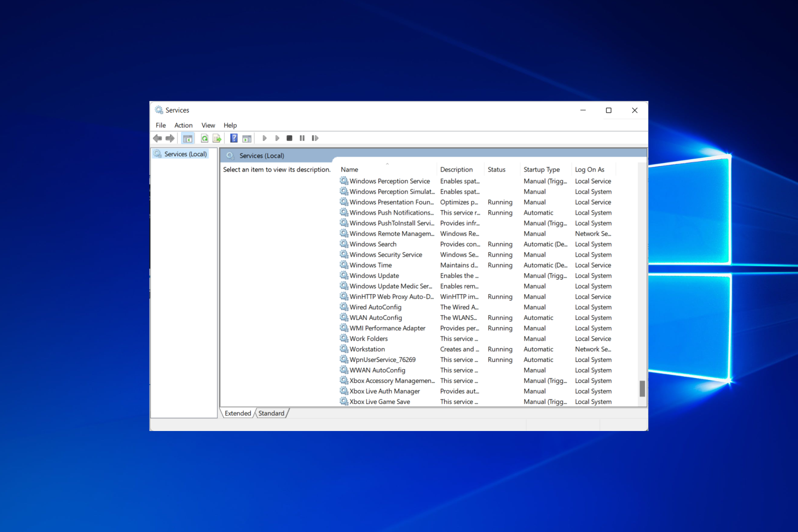Select Windows Perception Simulat... service
This screenshot has height=532, width=798.
pyautogui.click(x=392, y=192)
